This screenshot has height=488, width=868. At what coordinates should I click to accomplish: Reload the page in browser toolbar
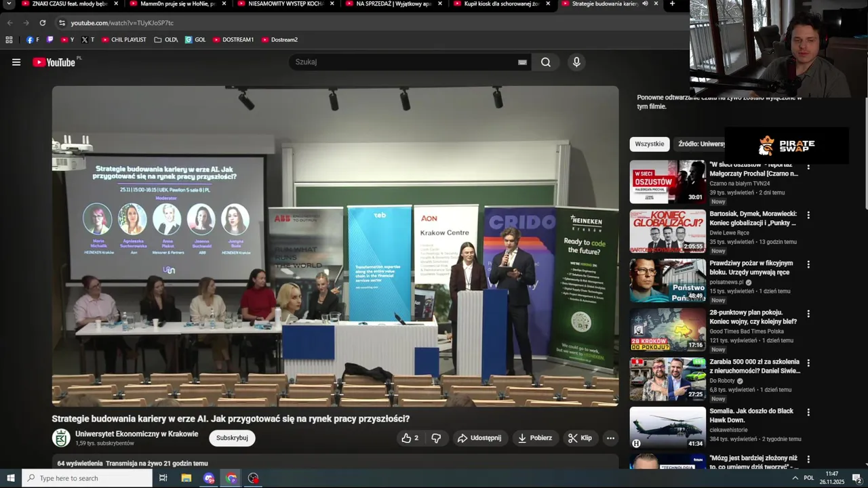tap(42, 23)
